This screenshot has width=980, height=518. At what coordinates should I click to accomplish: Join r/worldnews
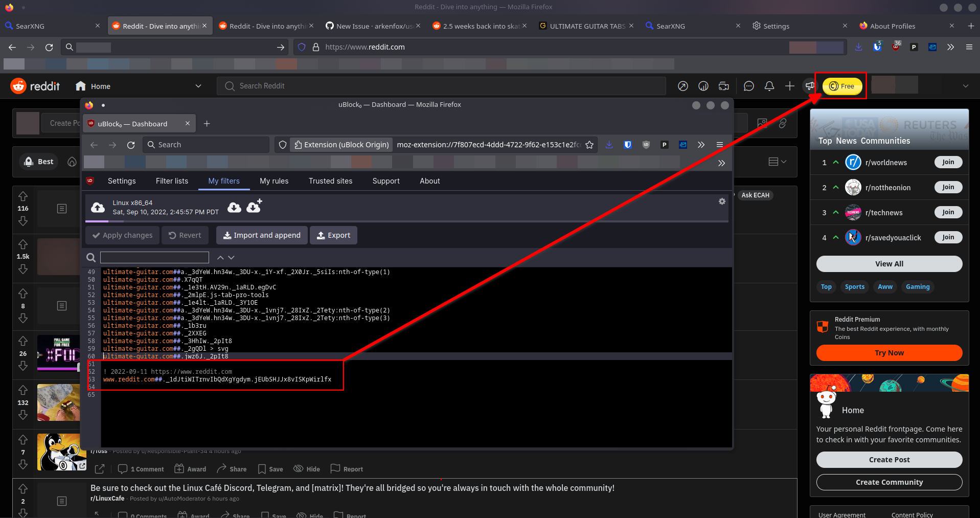[948, 162]
